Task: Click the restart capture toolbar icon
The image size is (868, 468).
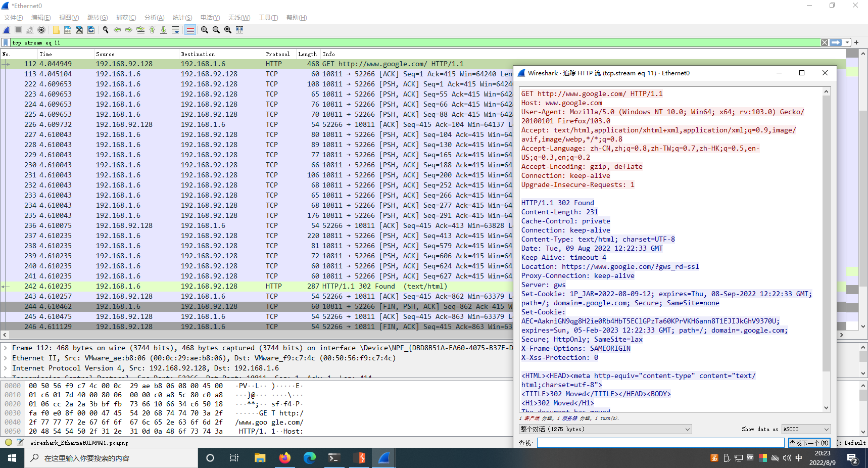Action: (x=30, y=30)
